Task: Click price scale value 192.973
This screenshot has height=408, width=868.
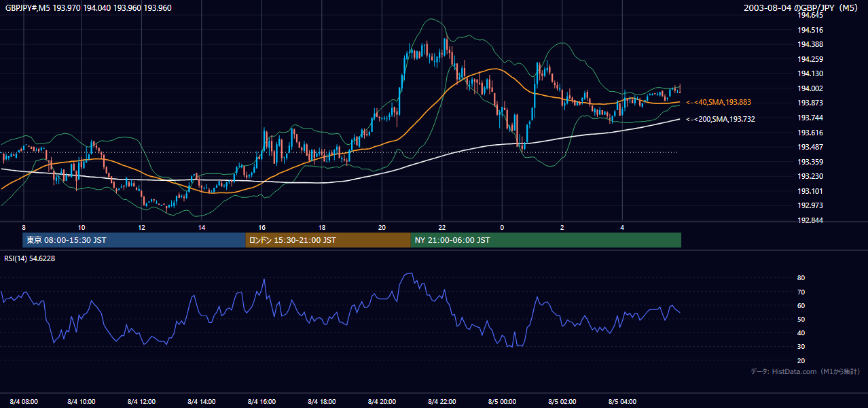Action: [810, 205]
